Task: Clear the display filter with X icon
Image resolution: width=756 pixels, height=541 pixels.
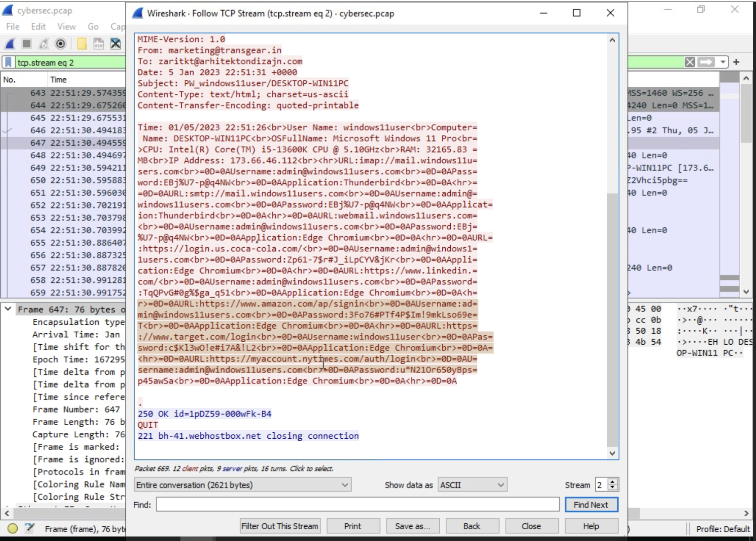Action: [x=690, y=62]
